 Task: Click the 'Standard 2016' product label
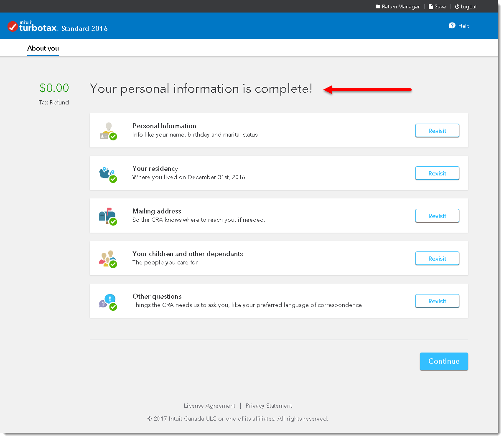84,28
